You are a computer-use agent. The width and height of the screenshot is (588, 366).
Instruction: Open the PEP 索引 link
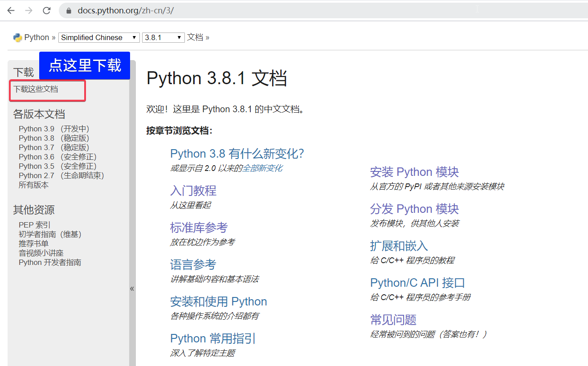(x=35, y=225)
